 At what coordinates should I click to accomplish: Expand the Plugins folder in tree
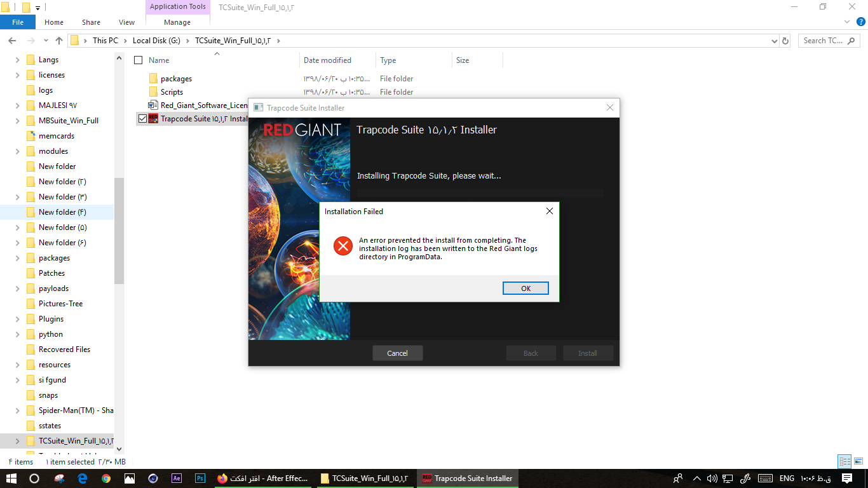click(17, 319)
